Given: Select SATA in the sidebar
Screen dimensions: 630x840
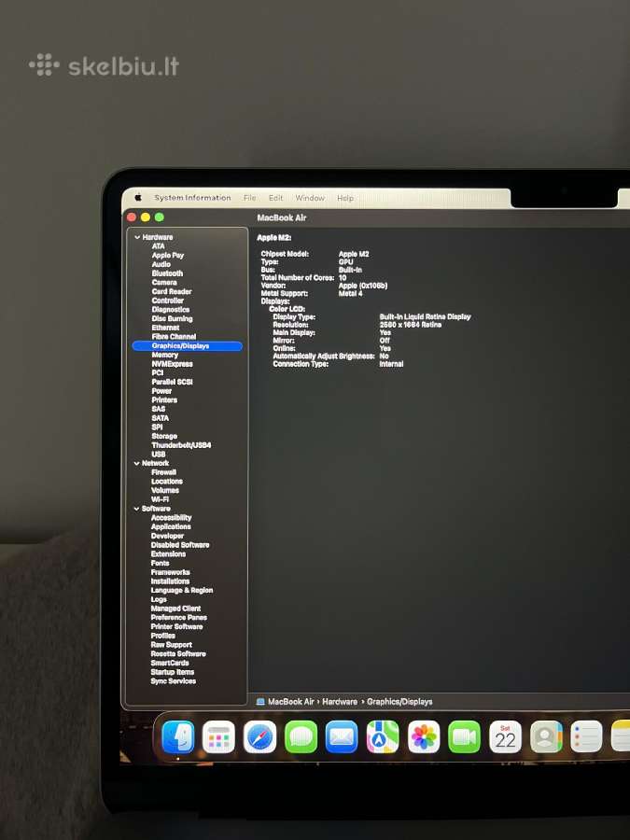Looking at the screenshot, I should click(161, 418).
